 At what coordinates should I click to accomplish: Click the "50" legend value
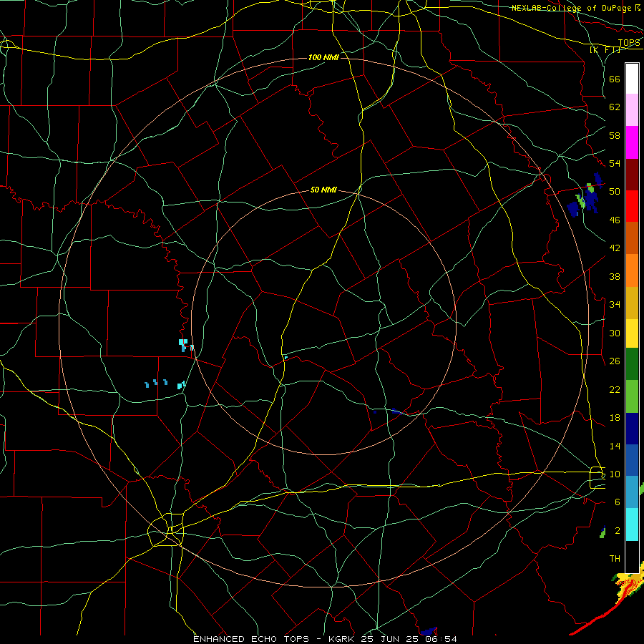[615, 191]
